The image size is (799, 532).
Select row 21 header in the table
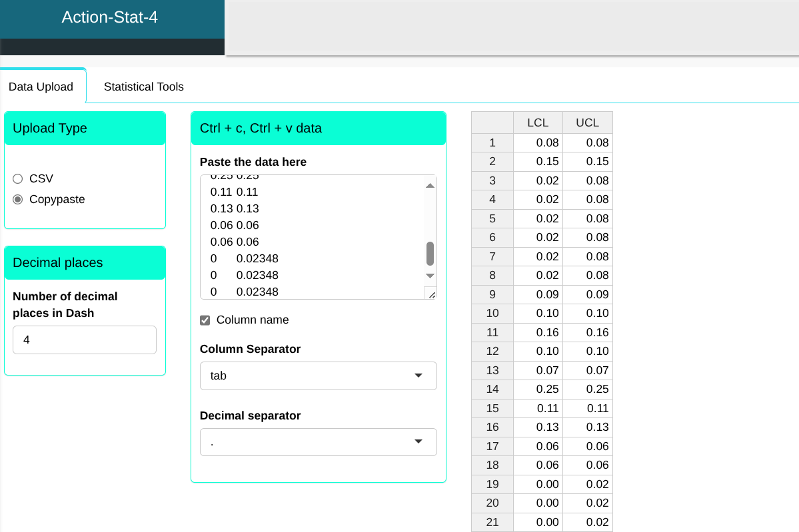click(x=492, y=523)
